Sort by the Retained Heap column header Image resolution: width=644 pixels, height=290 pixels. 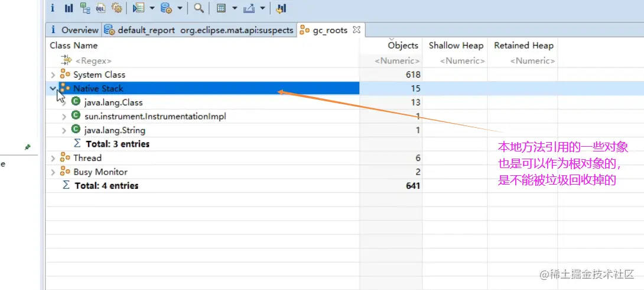click(523, 45)
